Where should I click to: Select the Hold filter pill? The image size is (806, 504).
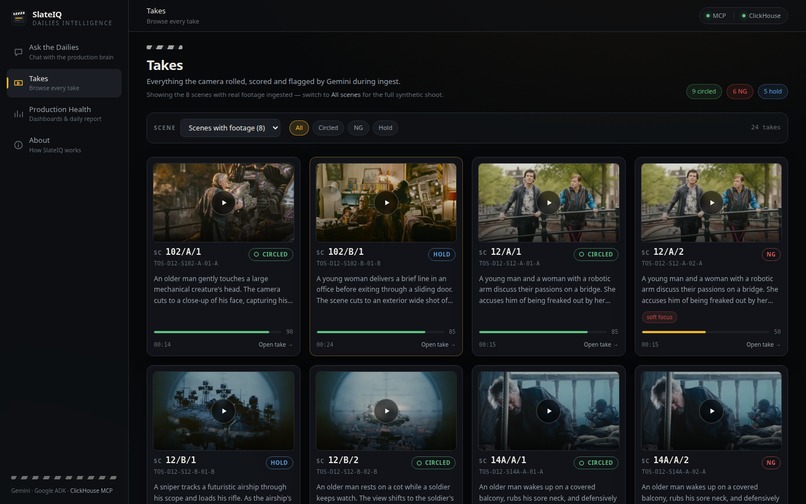[386, 128]
